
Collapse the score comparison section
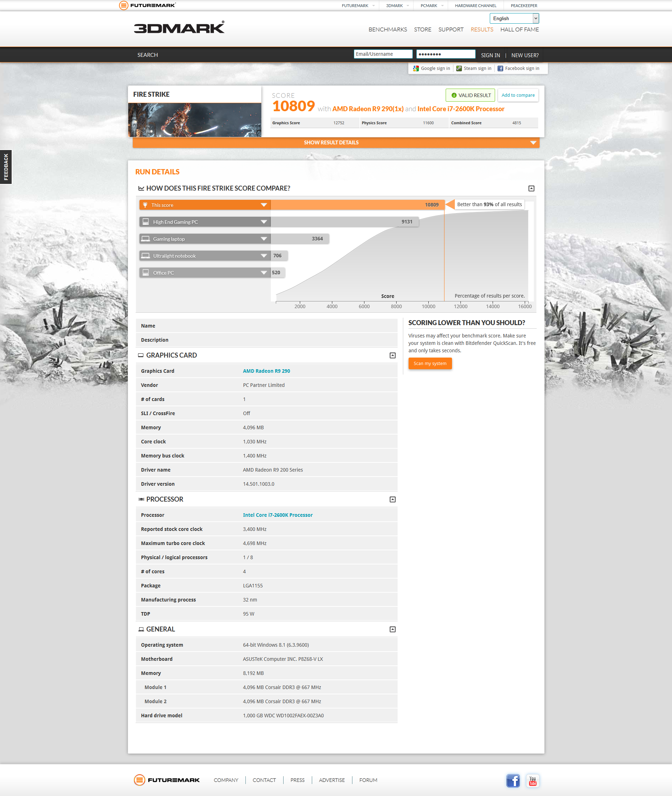[531, 188]
